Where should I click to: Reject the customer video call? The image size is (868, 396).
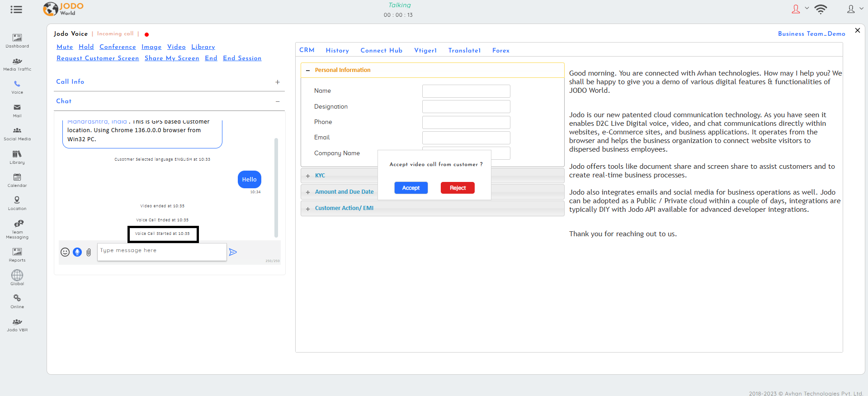(458, 188)
